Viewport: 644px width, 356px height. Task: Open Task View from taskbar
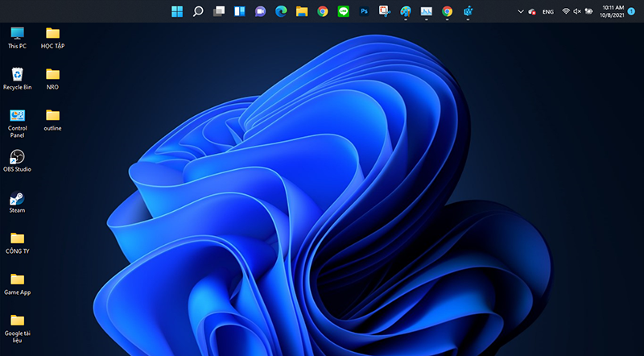tap(219, 11)
